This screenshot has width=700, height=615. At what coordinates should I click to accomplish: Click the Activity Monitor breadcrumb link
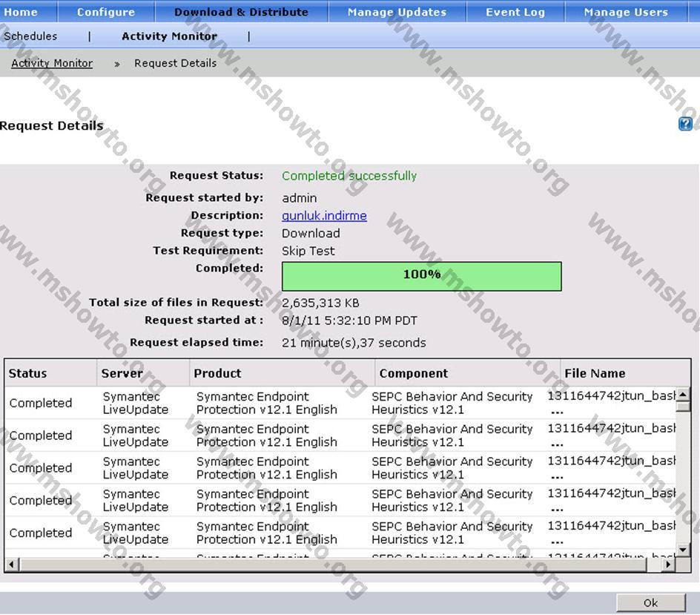coord(52,63)
